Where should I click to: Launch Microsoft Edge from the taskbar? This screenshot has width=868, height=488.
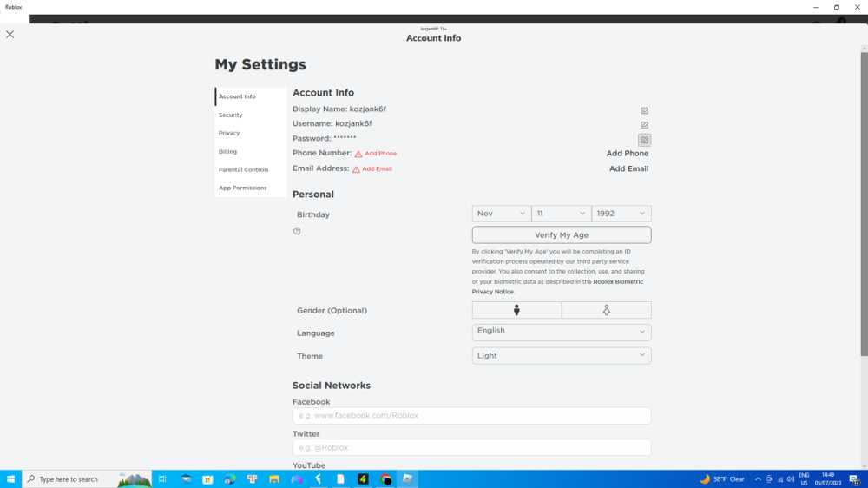coord(230,479)
